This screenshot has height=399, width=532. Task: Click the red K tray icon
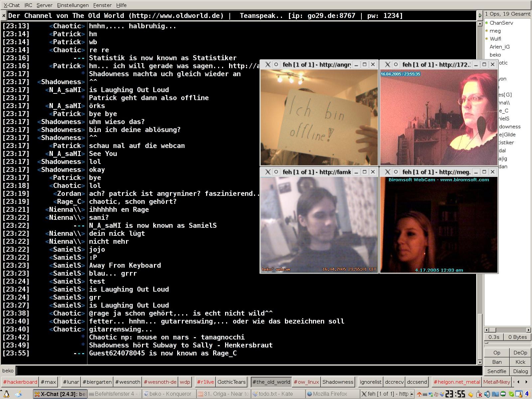click(479, 394)
